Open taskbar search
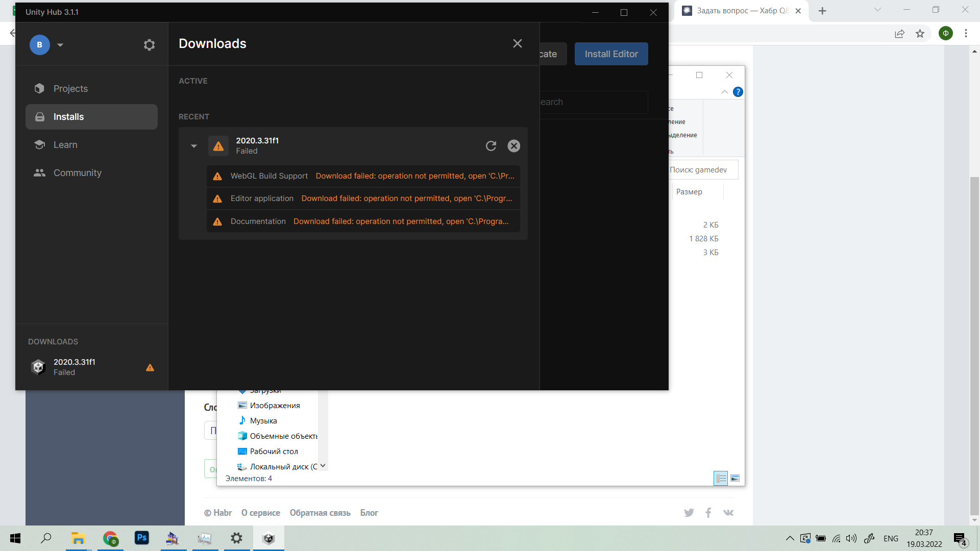 tap(46, 538)
